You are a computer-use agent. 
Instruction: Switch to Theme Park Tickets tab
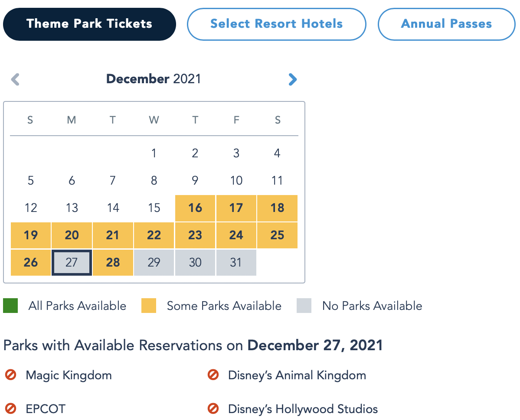coord(89,24)
